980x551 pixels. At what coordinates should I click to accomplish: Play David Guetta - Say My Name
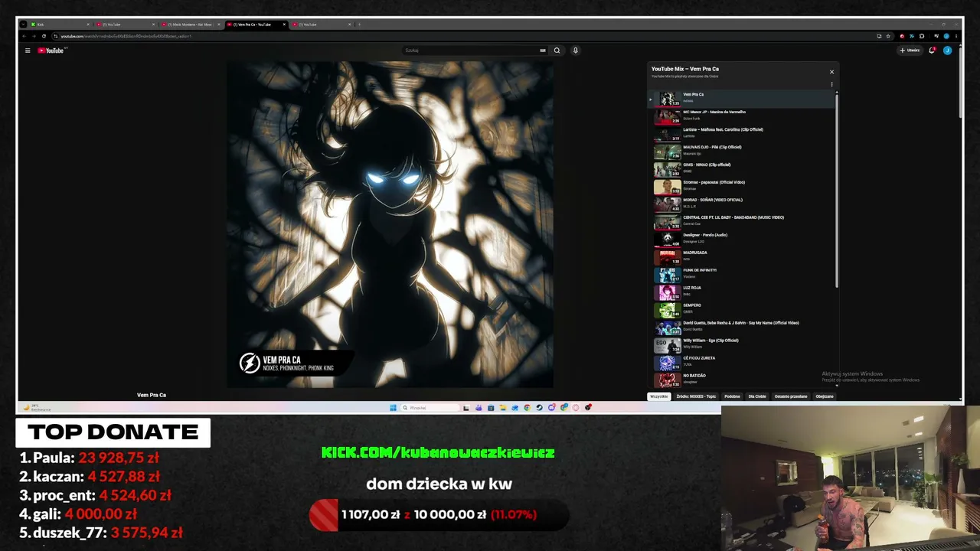(741, 327)
